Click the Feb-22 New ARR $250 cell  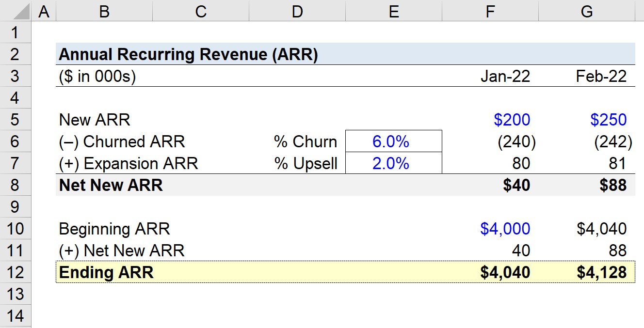point(587,119)
